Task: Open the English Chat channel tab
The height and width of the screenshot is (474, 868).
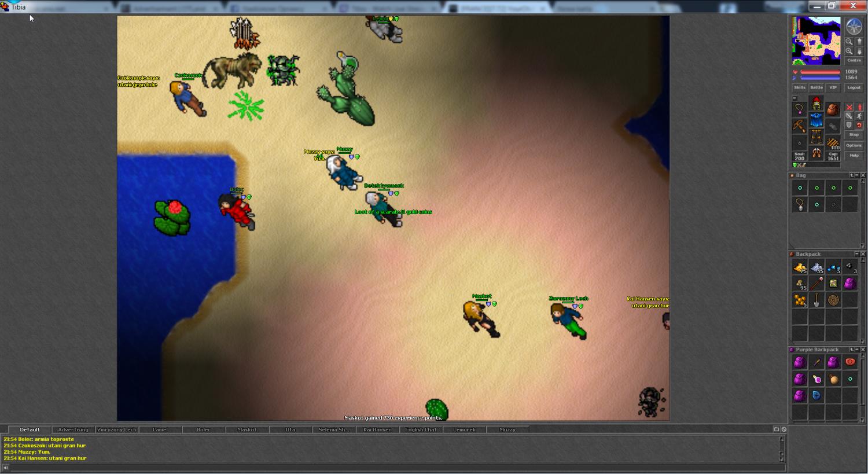Action: 421,429
